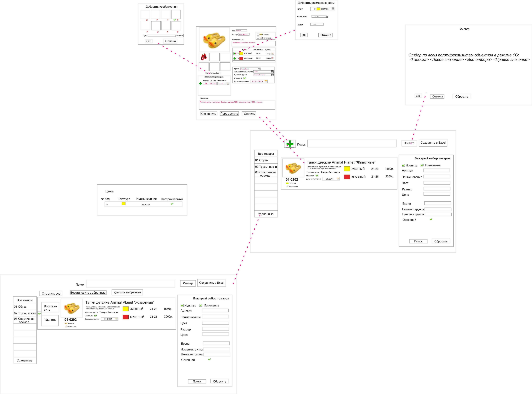This screenshot has height=394, width=532.
Task: Check the Изменение checkbox in the product card
Action: click(x=258, y=38)
